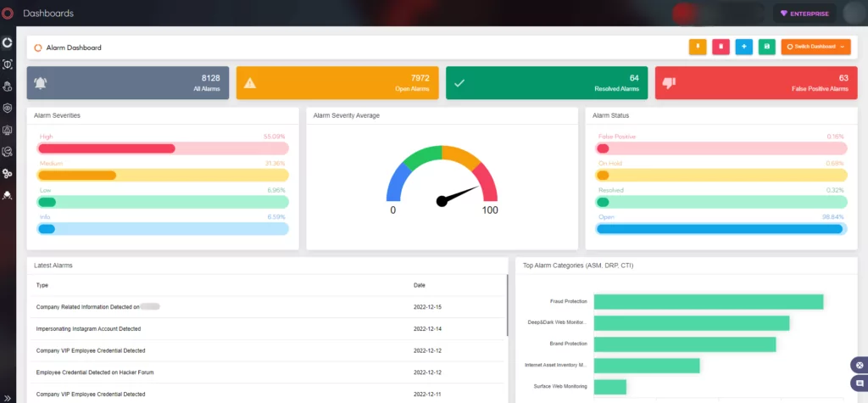The width and height of the screenshot is (868, 403).
Task: Open the Impersonating Instagram Account Detected alarm
Action: [x=88, y=328]
